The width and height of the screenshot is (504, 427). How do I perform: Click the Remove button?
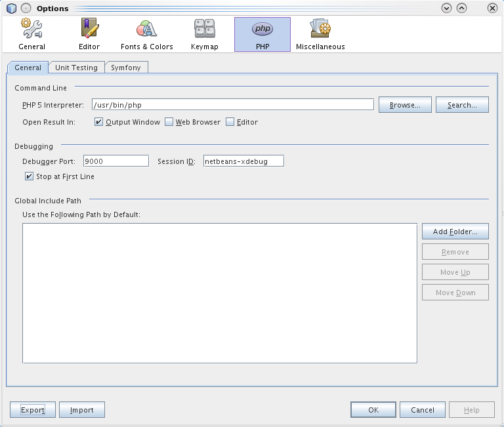pos(455,252)
